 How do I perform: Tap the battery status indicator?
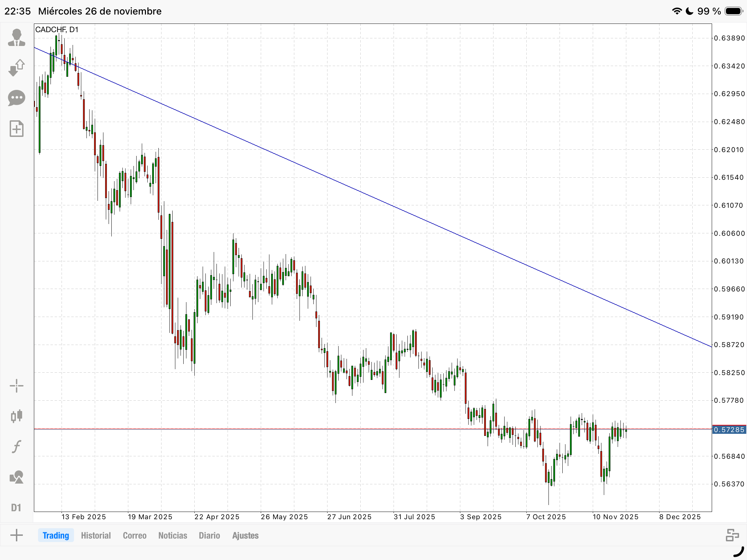point(734,11)
